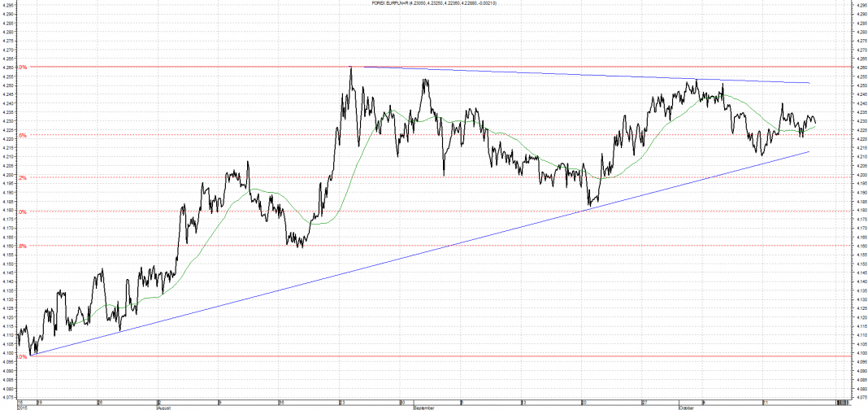Click the October label on the date axis
868x410 pixels.
[x=686, y=408]
